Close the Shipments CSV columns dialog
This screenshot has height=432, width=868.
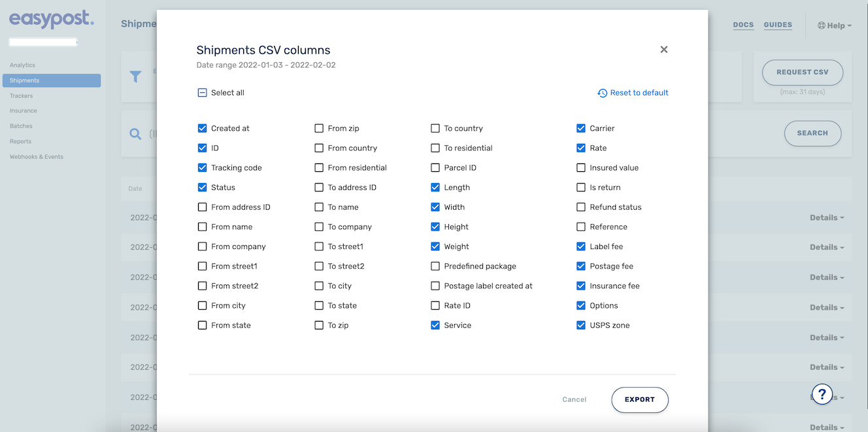pos(663,50)
